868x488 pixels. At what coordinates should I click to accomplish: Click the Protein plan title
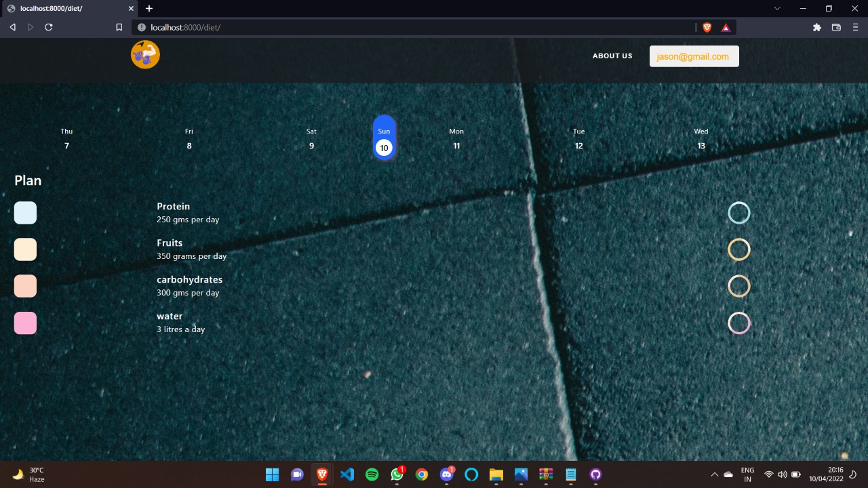click(x=174, y=206)
